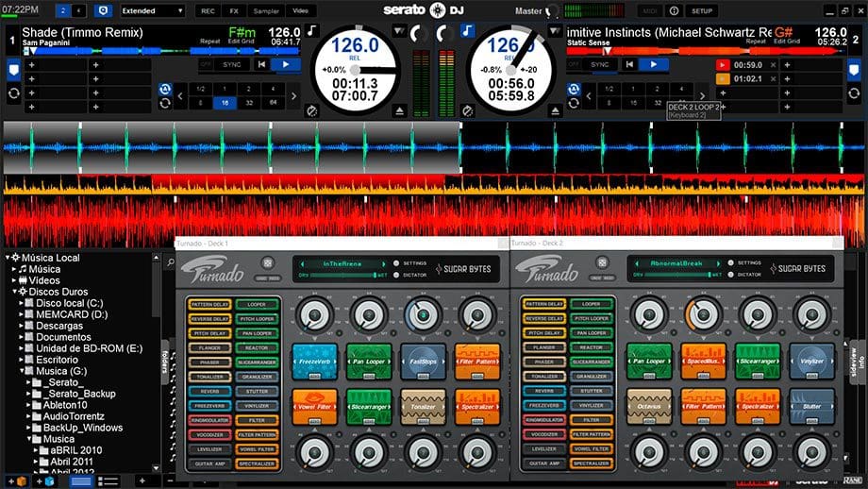Toggle deck 1 SYNC

click(x=232, y=65)
